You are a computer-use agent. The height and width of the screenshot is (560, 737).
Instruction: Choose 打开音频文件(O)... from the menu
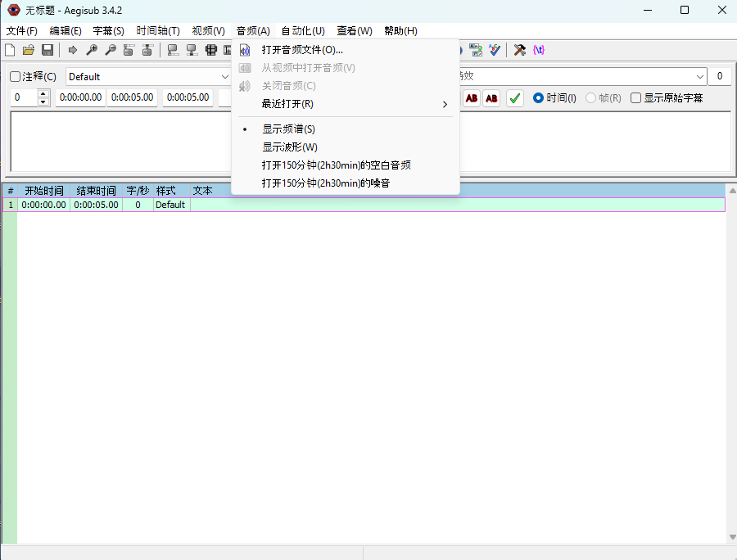pos(302,50)
